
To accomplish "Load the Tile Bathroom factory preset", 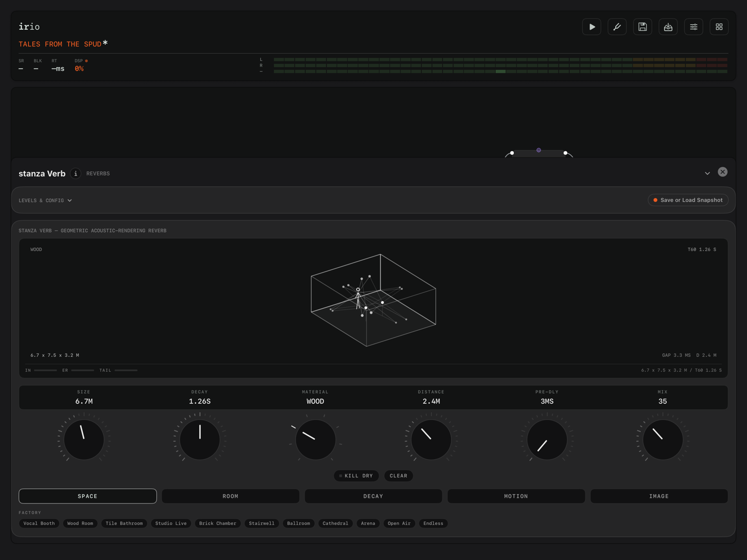I will click(124, 523).
